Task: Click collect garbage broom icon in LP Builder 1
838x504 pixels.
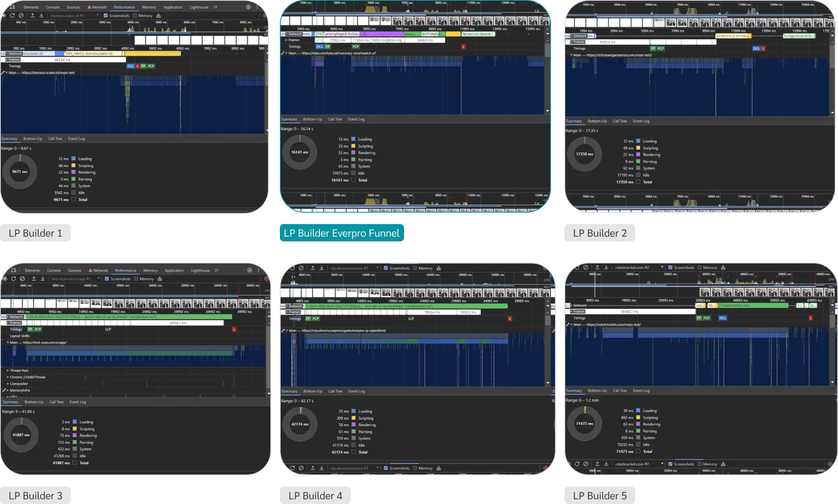Action: [158, 16]
